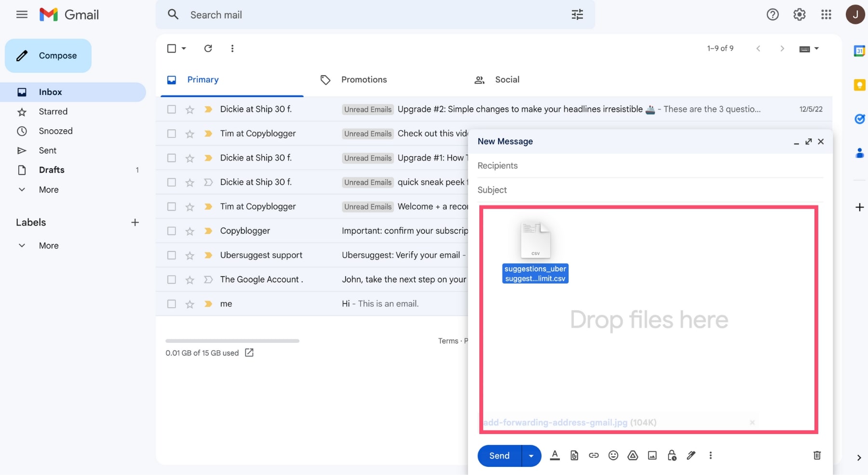The width and height of the screenshot is (868, 475).
Task: Tick checkbox for The Google Account email
Action: click(x=171, y=280)
